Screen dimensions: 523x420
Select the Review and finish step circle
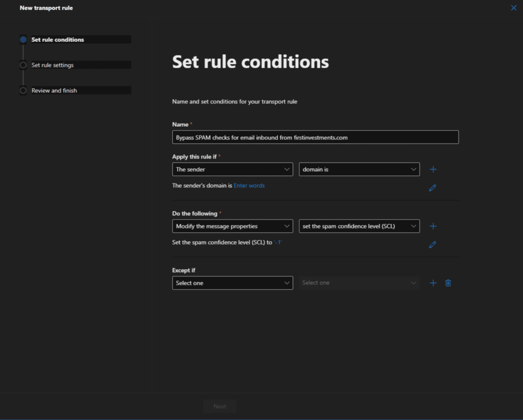point(23,90)
